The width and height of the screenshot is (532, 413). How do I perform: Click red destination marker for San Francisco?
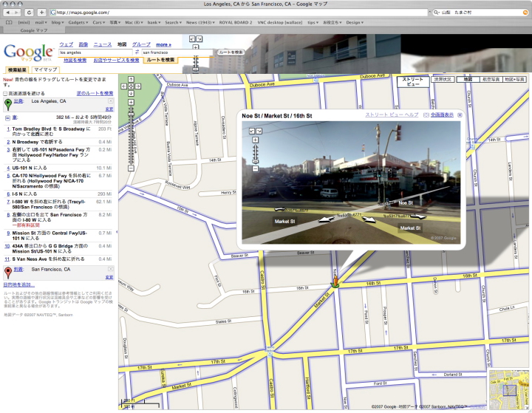(x=8, y=272)
